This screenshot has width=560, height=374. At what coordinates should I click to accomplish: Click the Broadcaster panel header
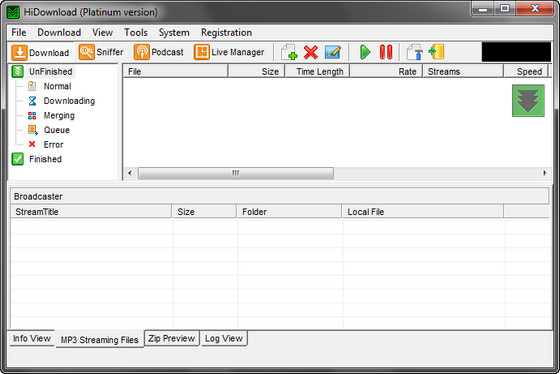pyautogui.click(x=280, y=196)
